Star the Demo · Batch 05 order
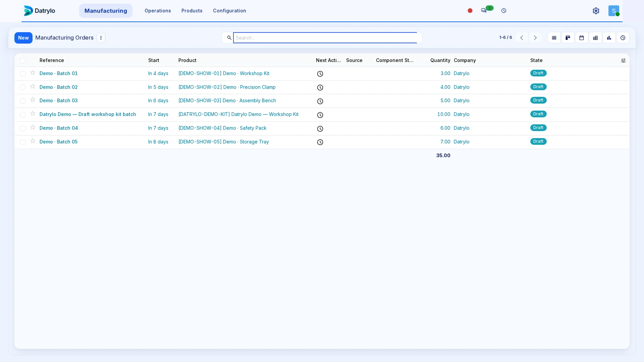 pos(33,141)
